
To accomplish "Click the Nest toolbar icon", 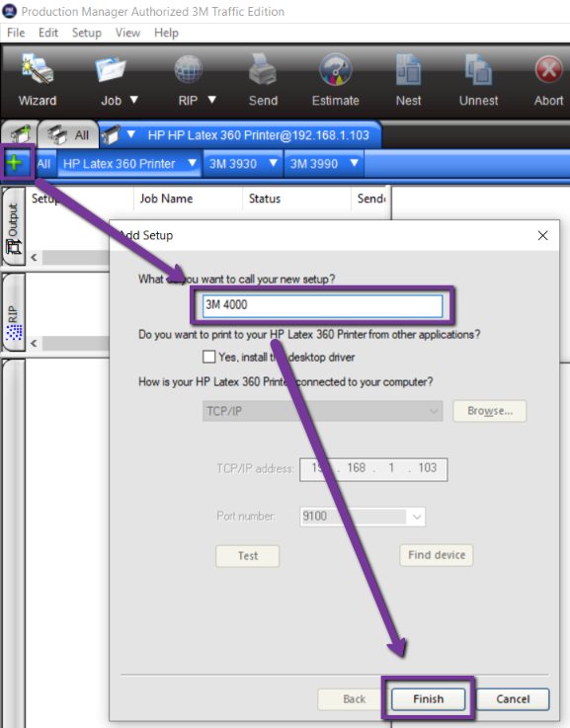I will click(408, 70).
